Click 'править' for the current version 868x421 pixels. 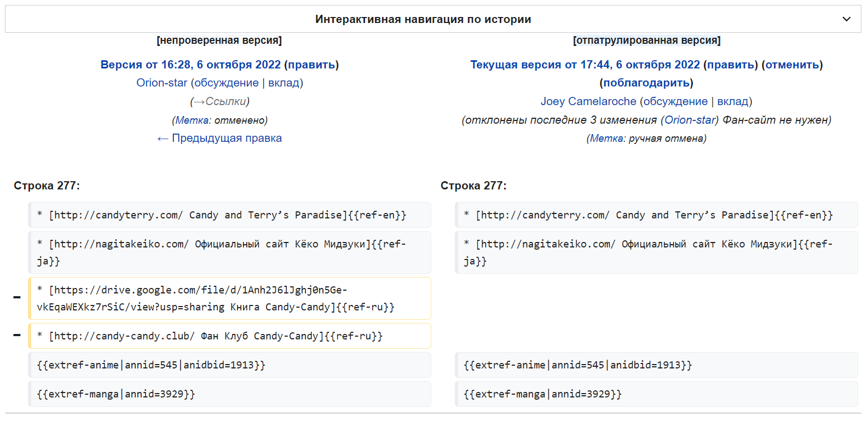tap(731, 65)
